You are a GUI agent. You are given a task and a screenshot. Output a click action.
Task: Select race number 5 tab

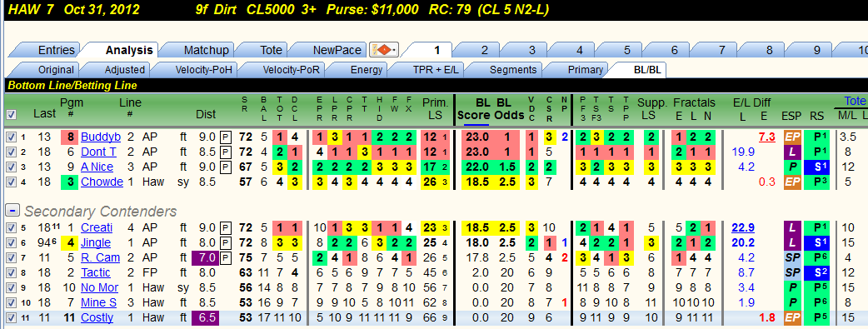pos(626,51)
